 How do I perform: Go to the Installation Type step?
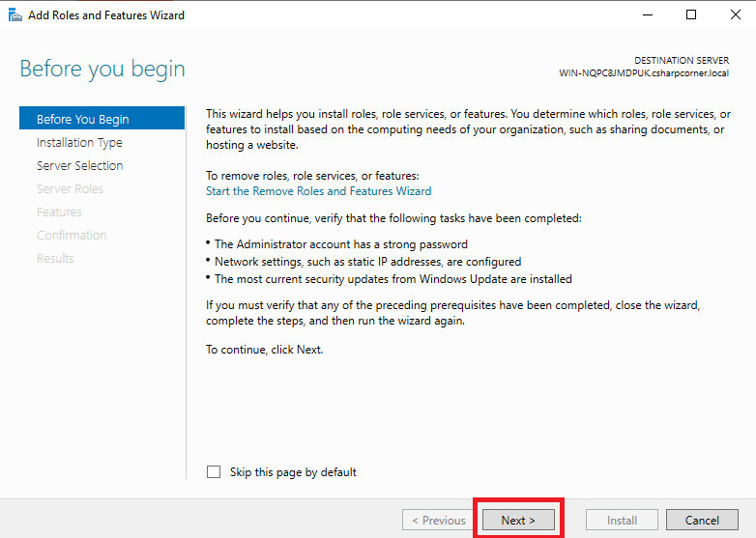[x=79, y=142]
